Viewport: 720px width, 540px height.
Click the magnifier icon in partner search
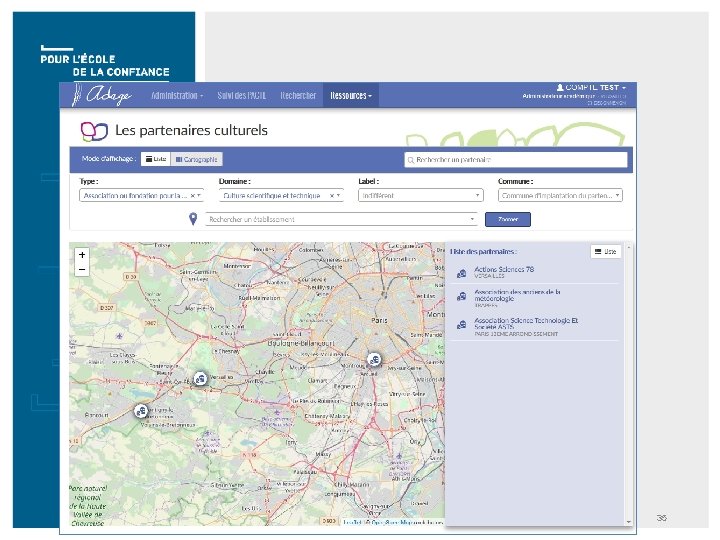point(411,160)
